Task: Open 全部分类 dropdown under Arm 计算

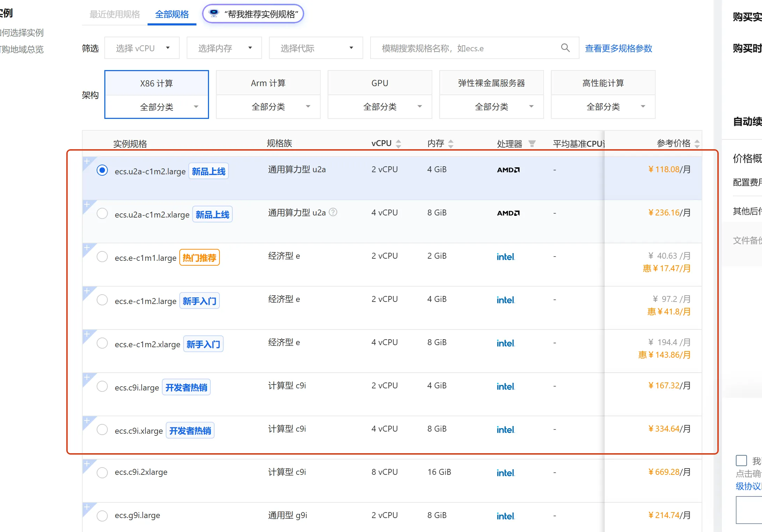Action: [268, 107]
